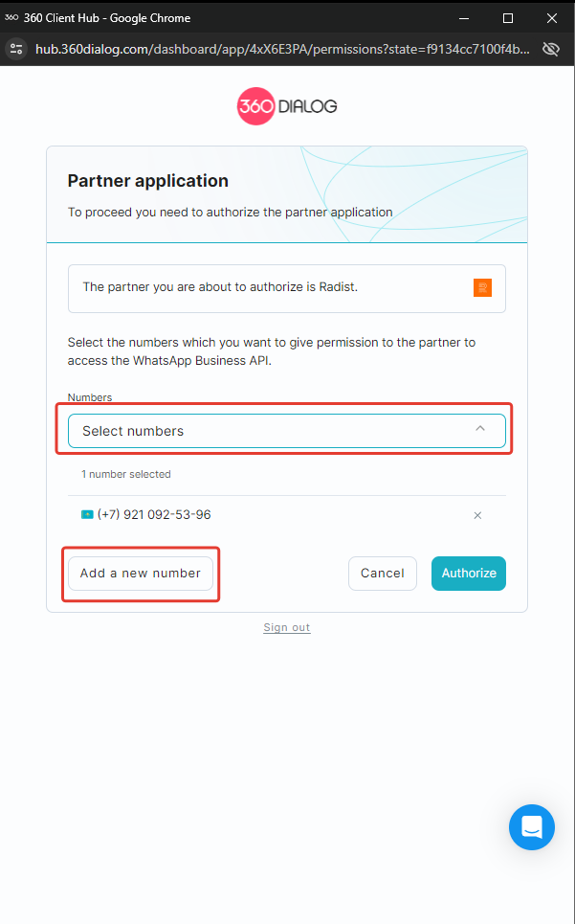Screen dimensions: 575x924
Task: Select the (+7) 921 092-53-96 number entry
Action: pos(154,515)
